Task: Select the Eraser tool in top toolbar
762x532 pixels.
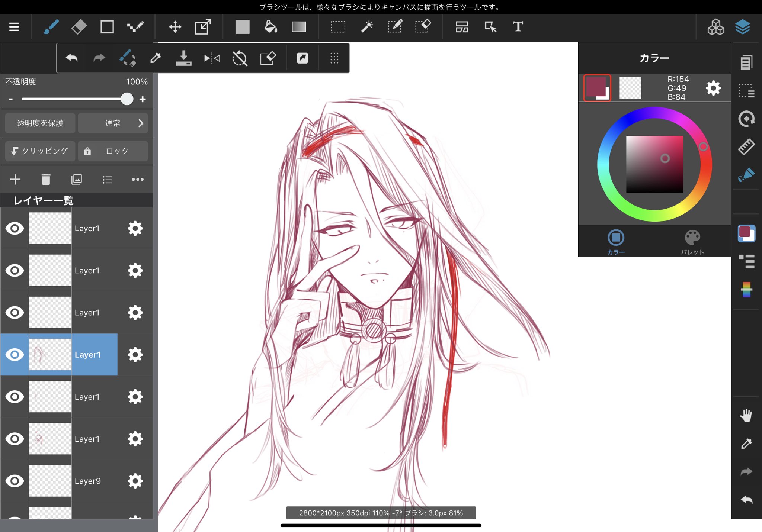Action: coord(79,27)
